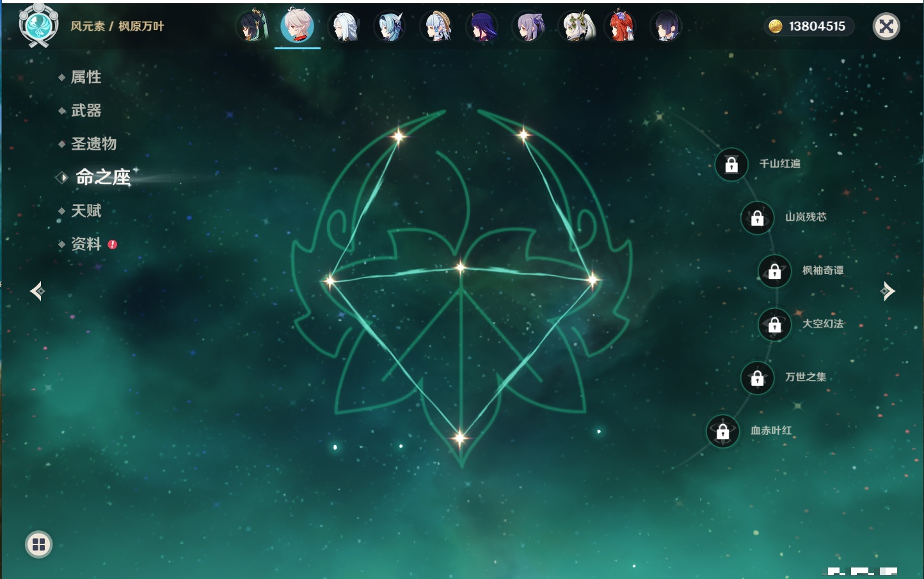Select the Raiden Shogun dark-violet hair avatar
This screenshot has width=924, height=579.
(482, 27)
